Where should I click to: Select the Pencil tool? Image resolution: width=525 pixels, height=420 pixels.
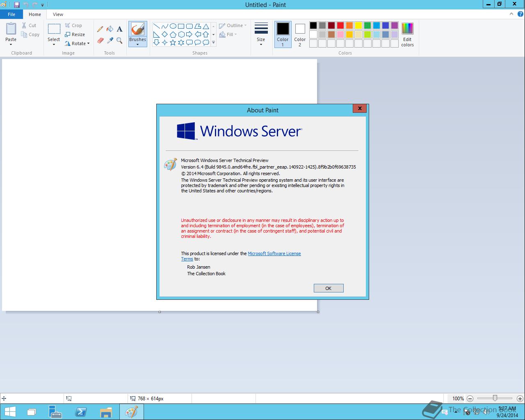100,29
